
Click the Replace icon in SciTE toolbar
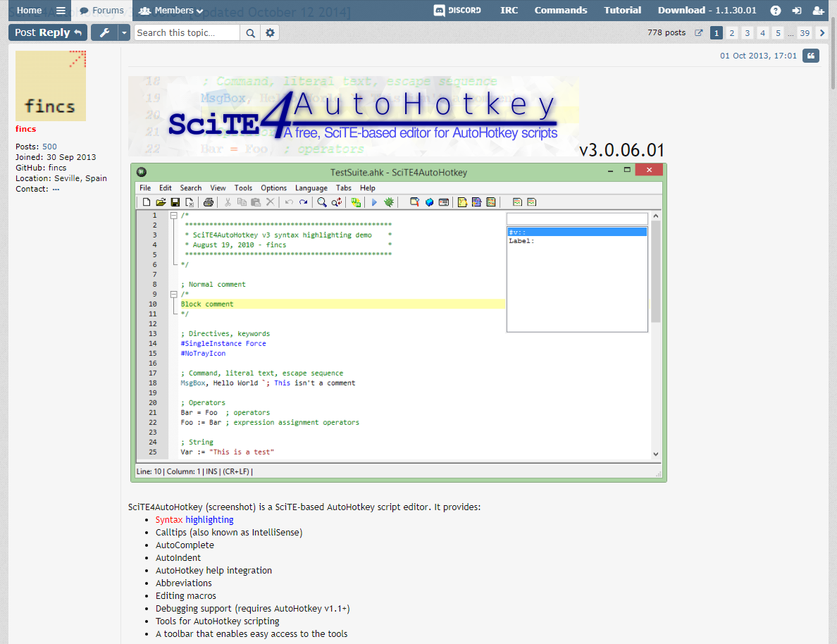(x=336, y=202)
